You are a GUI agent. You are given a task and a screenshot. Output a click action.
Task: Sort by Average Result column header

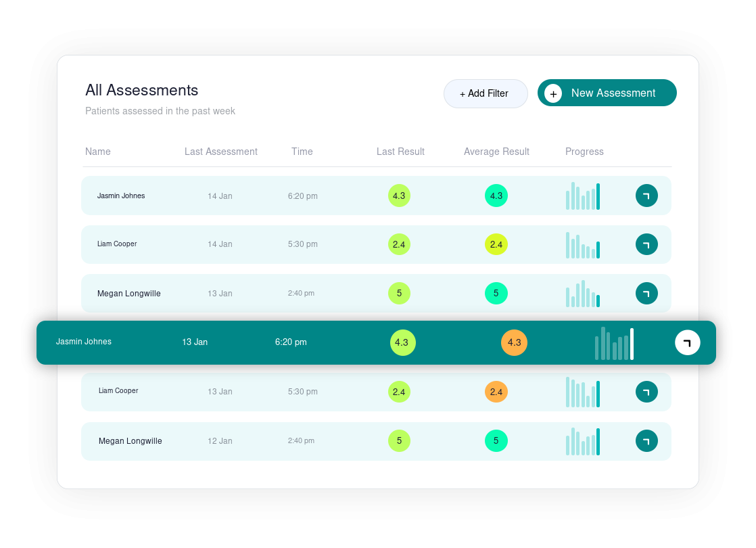click(x=496, y=152)
